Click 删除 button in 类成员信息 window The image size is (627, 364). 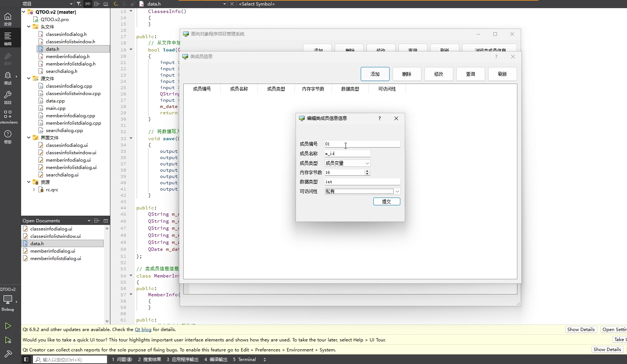click(407, 74)
